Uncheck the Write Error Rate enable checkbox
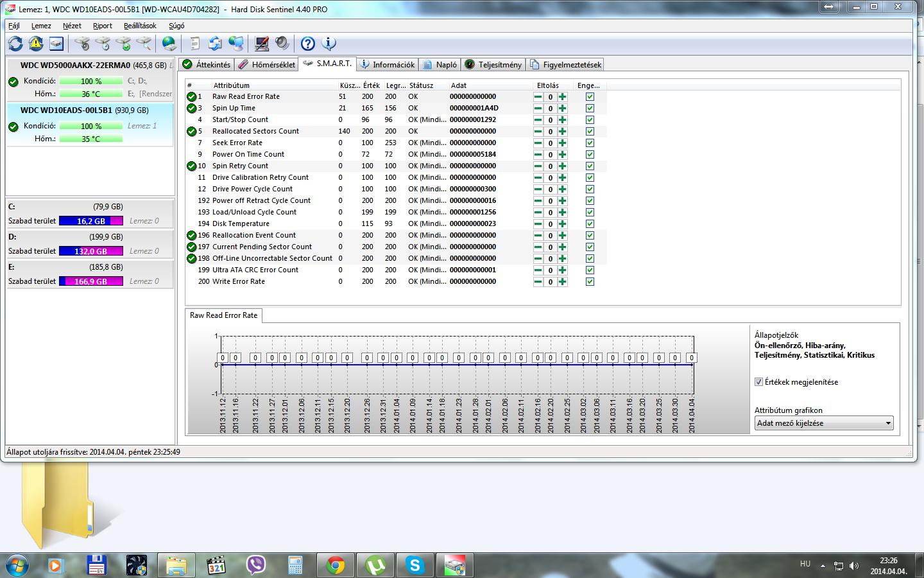924x578 pixels. (590, 282)
